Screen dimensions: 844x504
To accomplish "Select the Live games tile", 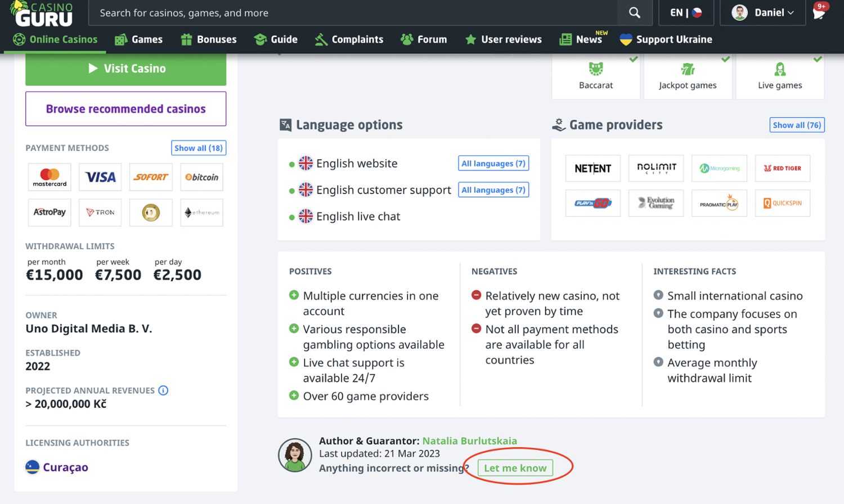I will 779,76.
